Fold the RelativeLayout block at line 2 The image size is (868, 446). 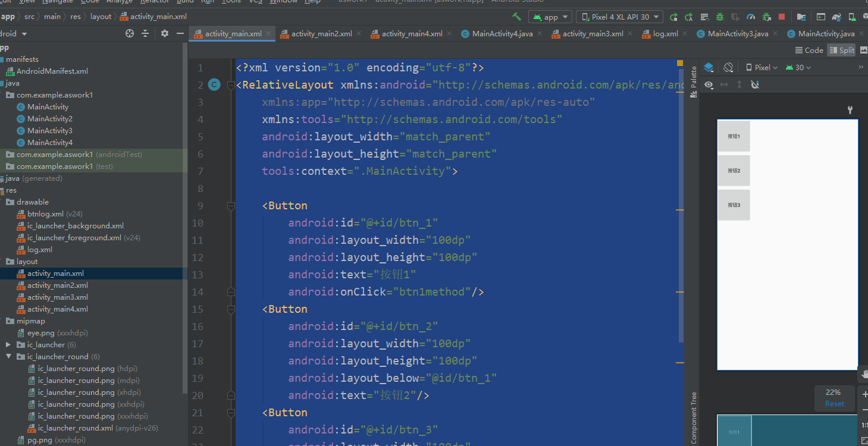point(231,85)
